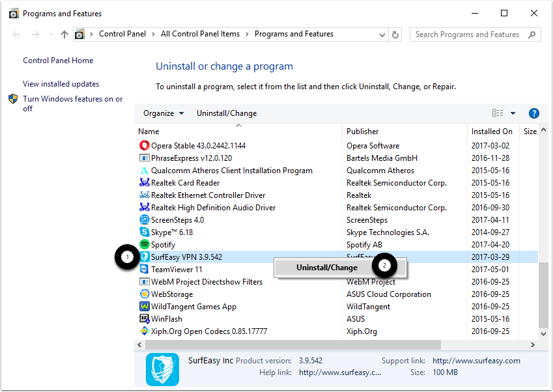Choose Uninstall/Change in the context menu
The image size is (553, 392).
[327, 268]
